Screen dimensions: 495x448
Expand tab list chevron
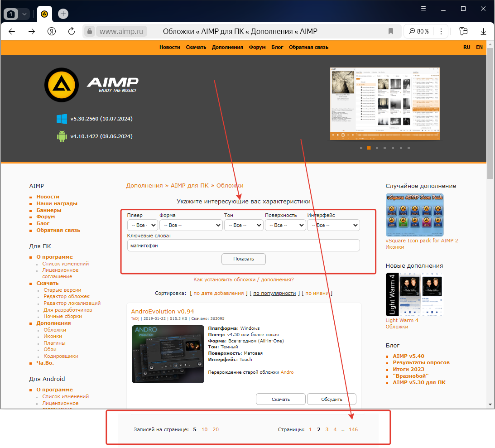pos(24,14)
